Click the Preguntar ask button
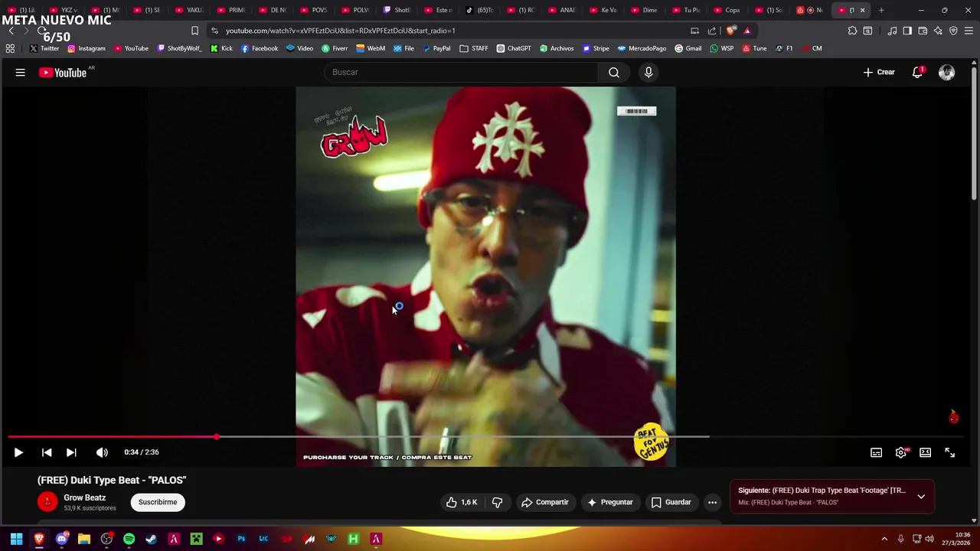 (609, 502)
